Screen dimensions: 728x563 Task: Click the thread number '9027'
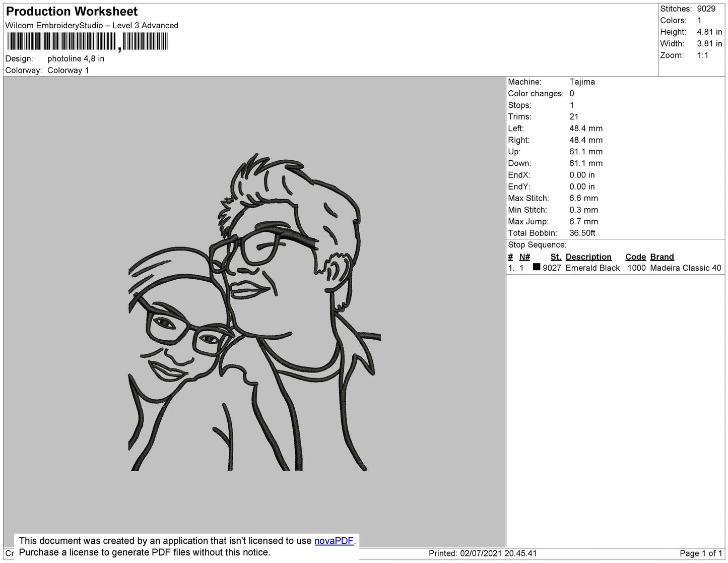point(552,268)
